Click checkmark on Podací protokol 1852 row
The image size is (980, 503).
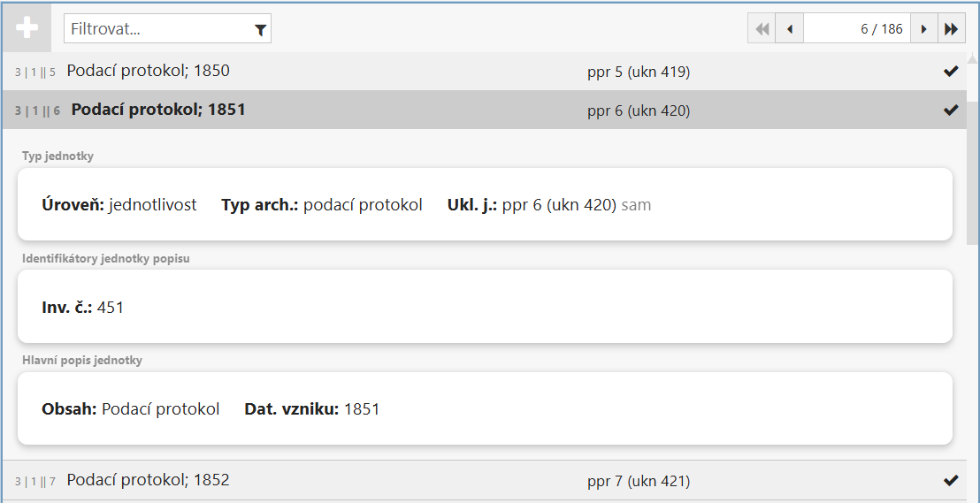pos(951,480)
